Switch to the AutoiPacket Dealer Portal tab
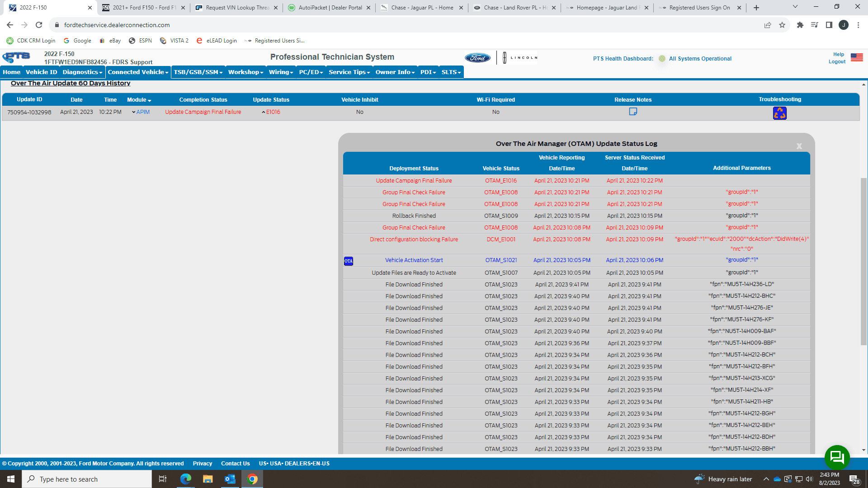868x488 pixels. pos(329,8)
